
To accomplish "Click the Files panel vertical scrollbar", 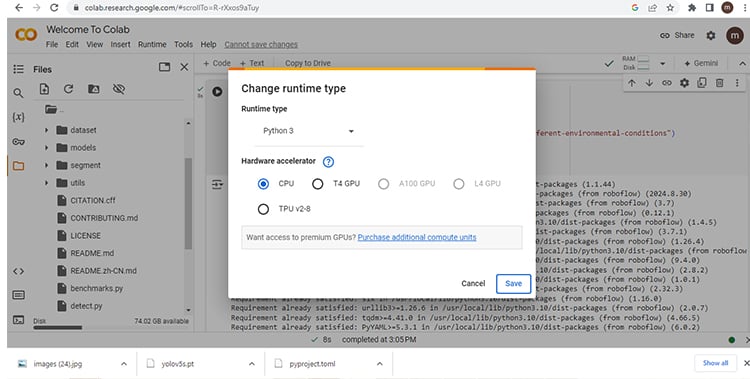I will click(x=188, y=203).
